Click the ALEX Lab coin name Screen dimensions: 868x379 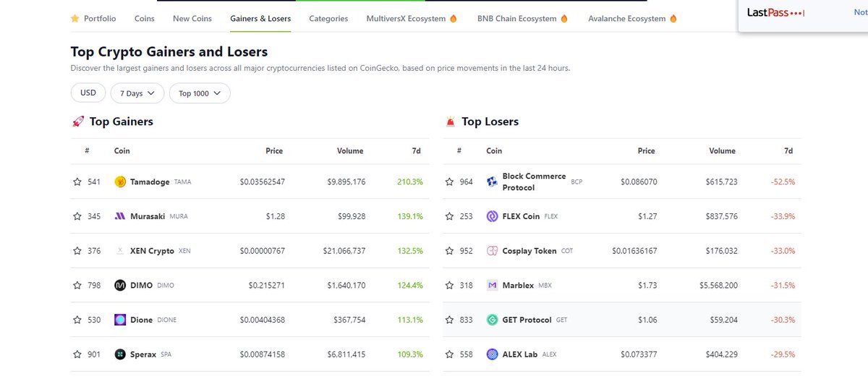point(521,354)
